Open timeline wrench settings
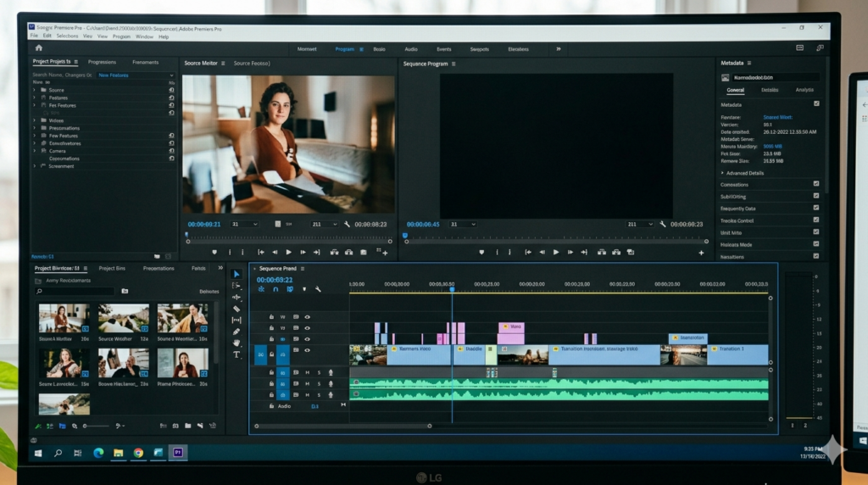Image resolution: width=868 pixels, height=485 pixels. (x=319, y=289)
